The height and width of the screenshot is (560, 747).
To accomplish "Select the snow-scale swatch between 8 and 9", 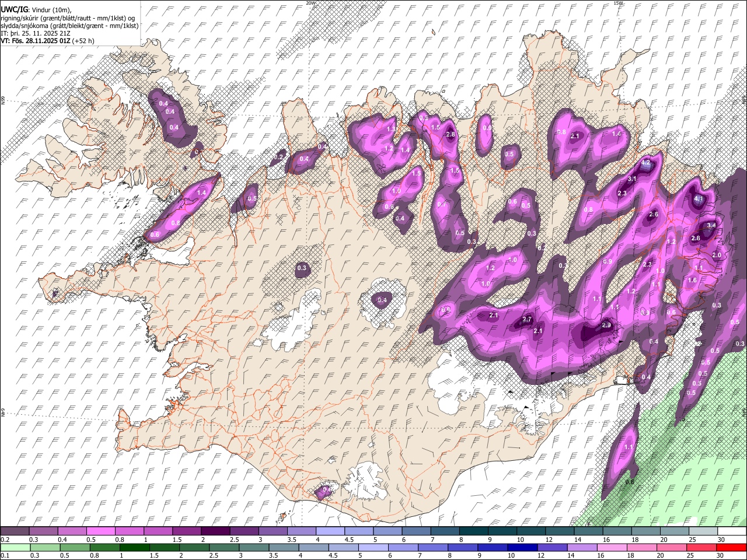I will (x=475, y=531).
